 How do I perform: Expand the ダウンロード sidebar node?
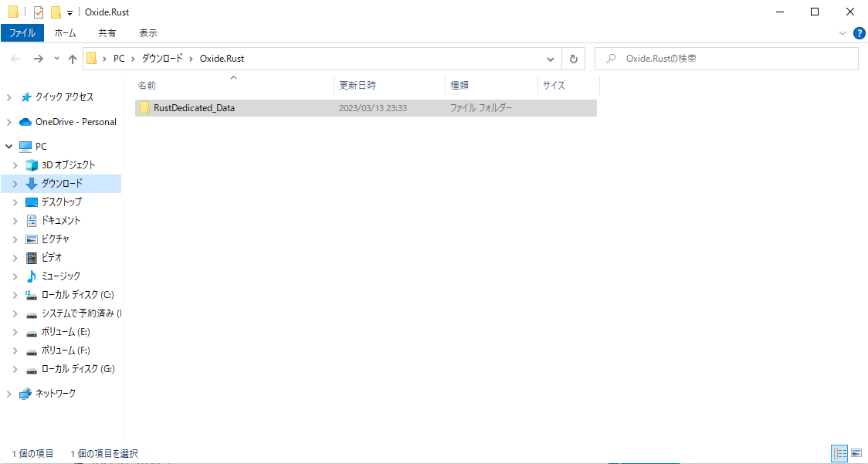[x=15, y=184]
